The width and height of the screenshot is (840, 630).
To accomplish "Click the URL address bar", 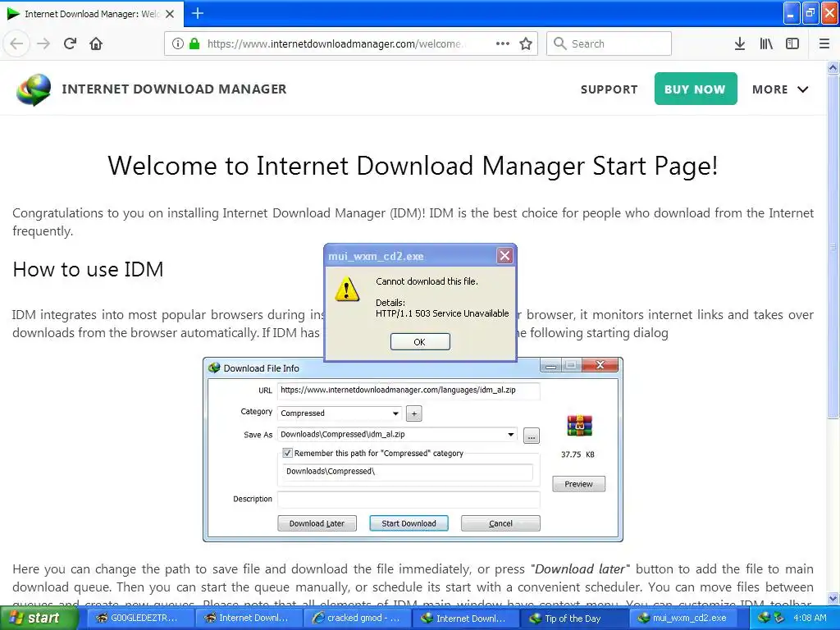I will coord(351,43).
